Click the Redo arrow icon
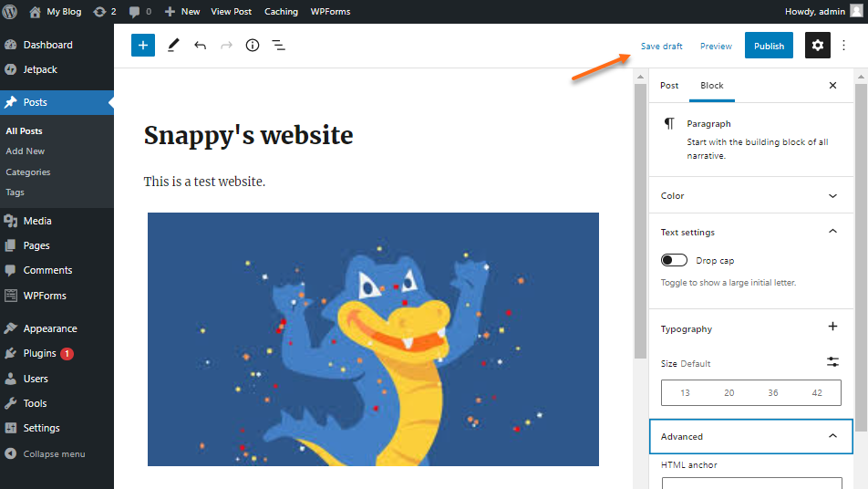This screenshot has height=489, width=868. (226, 46)
